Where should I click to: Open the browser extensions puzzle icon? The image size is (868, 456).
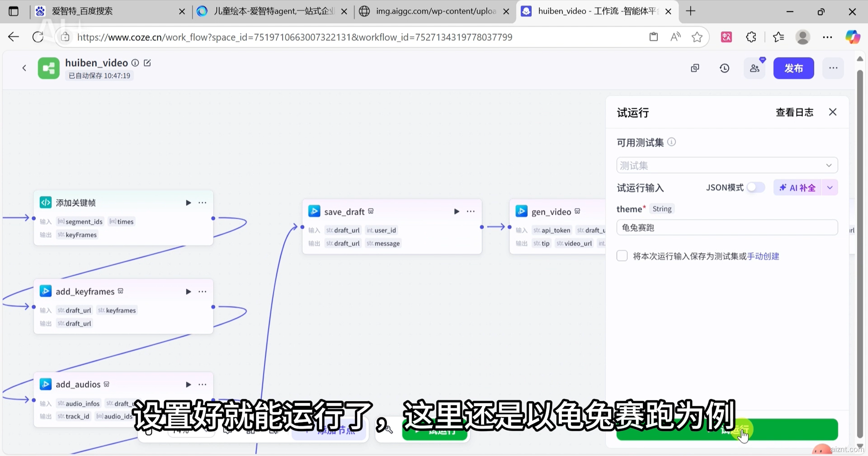(751, 37)
